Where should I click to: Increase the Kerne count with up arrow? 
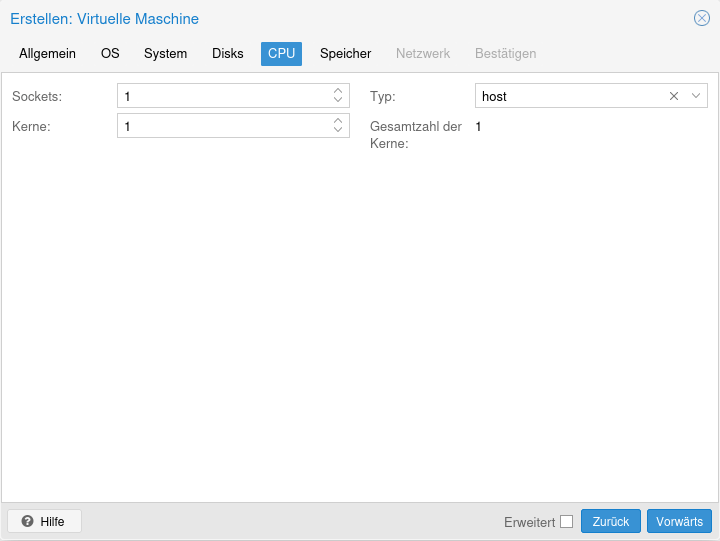point(338,121)
